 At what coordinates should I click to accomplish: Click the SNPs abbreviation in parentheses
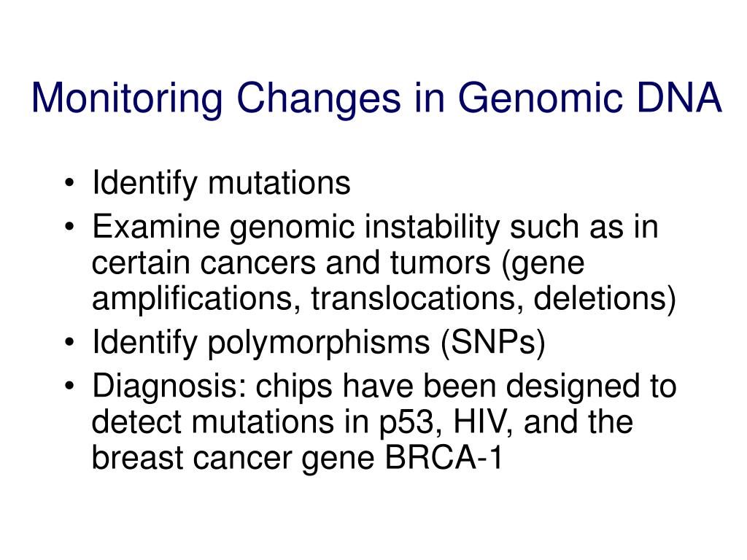pyautogui.click(x=493, y=343)
